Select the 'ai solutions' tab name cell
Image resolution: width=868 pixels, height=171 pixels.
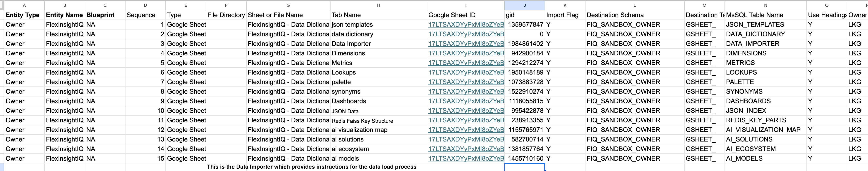click(379, 140)
